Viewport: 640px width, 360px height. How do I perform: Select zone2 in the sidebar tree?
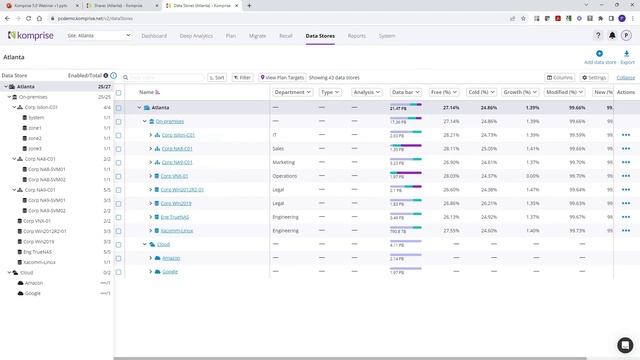coord(35,138)
